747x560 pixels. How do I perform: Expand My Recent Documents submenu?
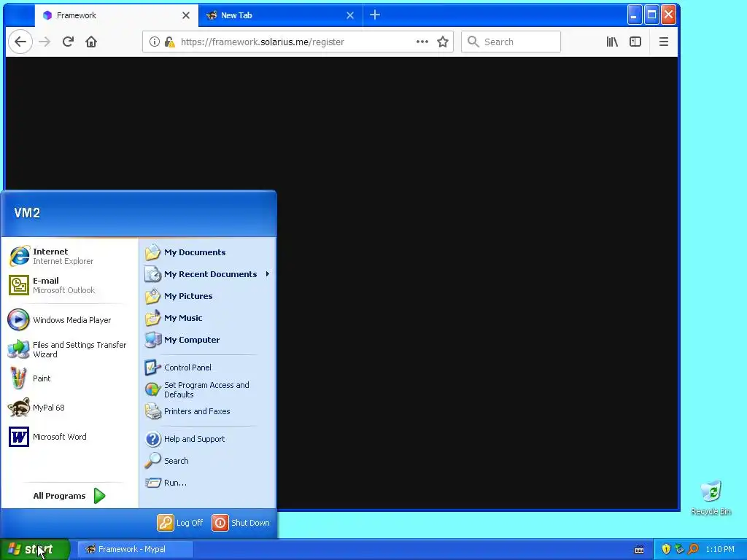(208, 274)
